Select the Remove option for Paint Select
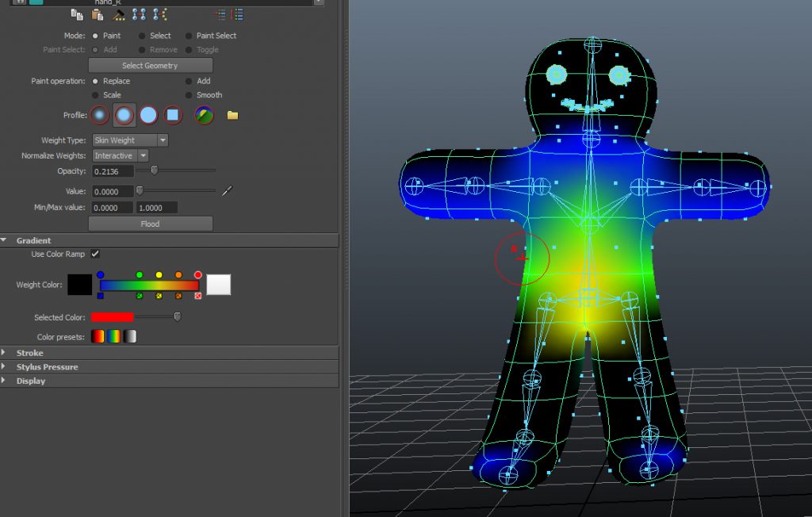This screenshot has height=517, width=812. (x=142, y=50)
